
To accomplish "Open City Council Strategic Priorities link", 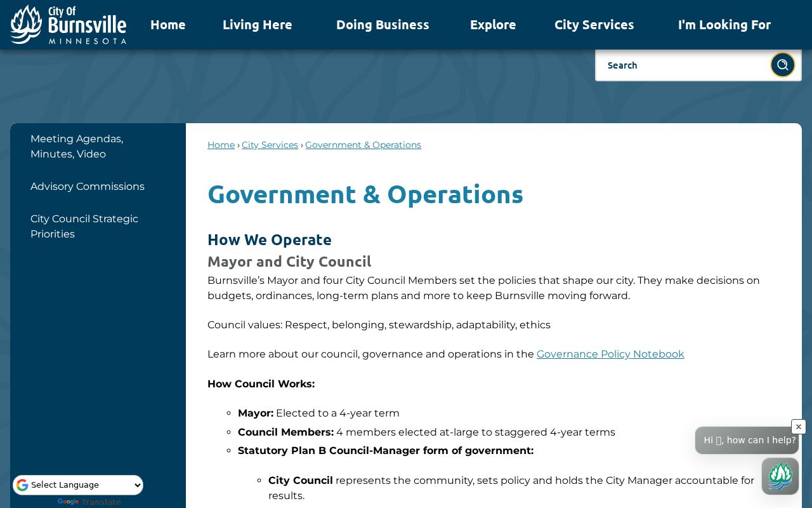I will coord(84,227).
